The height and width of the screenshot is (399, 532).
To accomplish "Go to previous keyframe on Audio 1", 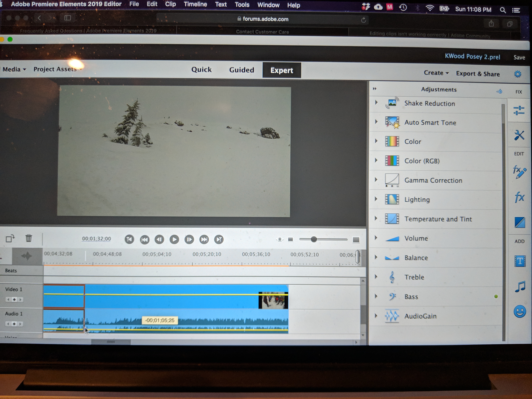I will click(x=8, y=324).
